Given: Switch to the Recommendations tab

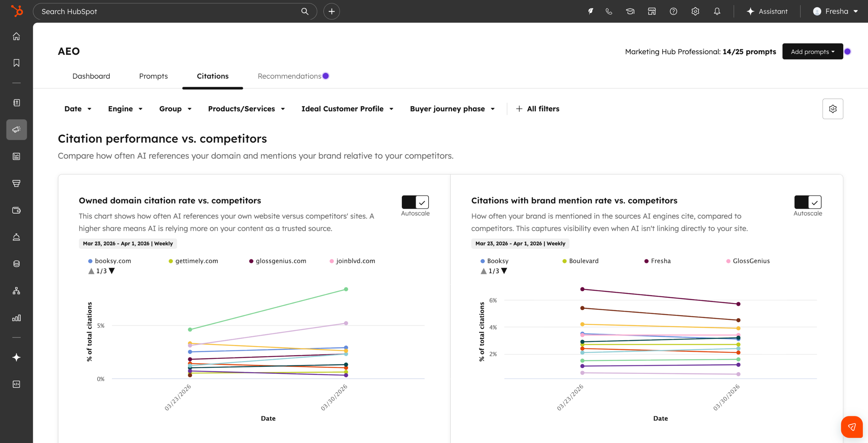Looking at the screenshot, I should coord(290,76).
